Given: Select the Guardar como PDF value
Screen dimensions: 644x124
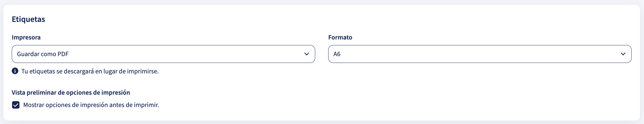Looking at the screenshot, I should [43, 54].
